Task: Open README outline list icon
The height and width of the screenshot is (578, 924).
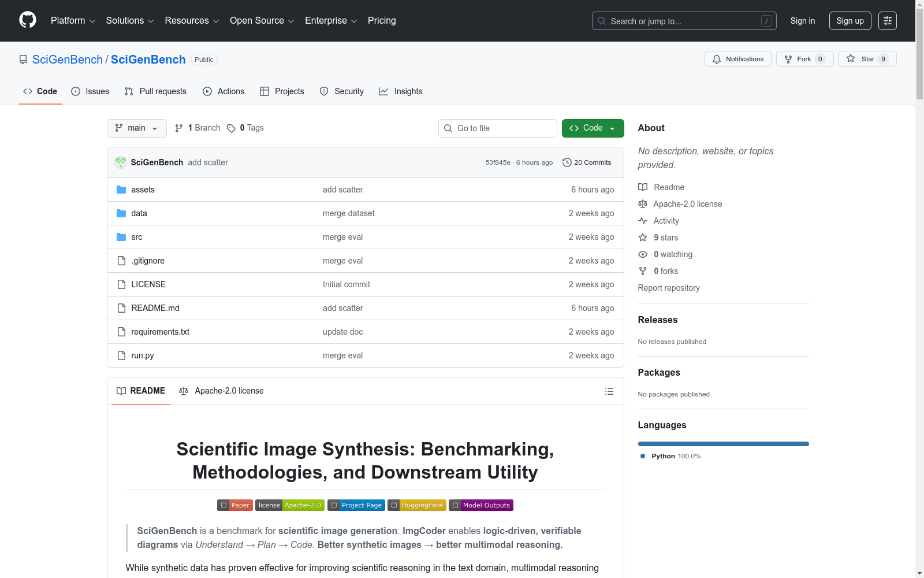Action: [609, 391]
